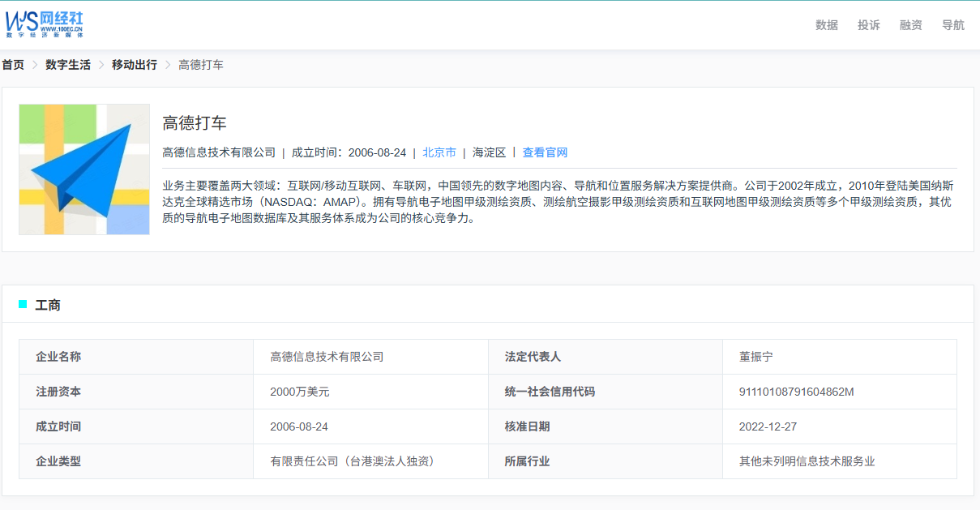980x510 pixels.
Task: Click the cyan square beside 工商
Action: (x=23, y=304)
